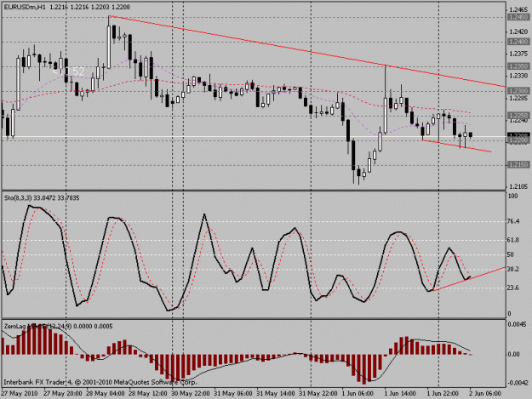Click the 27 May 2010 date label
The height and width of the screenshot is (399, 532).
19,394
